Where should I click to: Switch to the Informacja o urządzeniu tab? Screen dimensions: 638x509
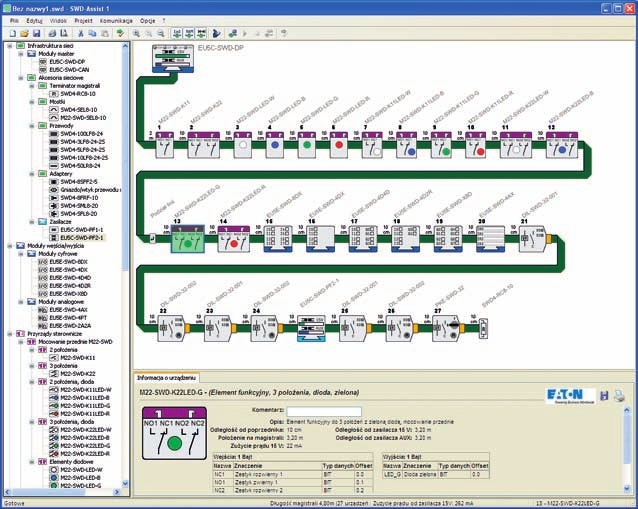[x=166, y=378]
